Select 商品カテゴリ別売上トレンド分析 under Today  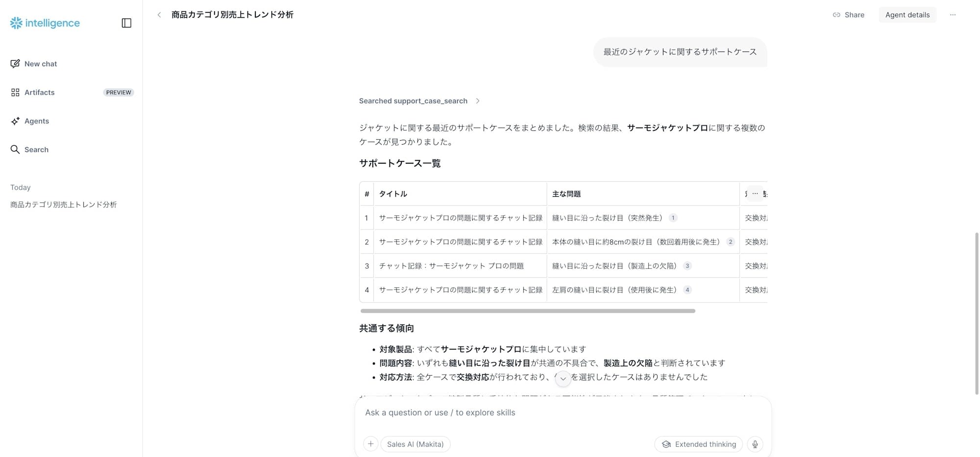[63, 204]
